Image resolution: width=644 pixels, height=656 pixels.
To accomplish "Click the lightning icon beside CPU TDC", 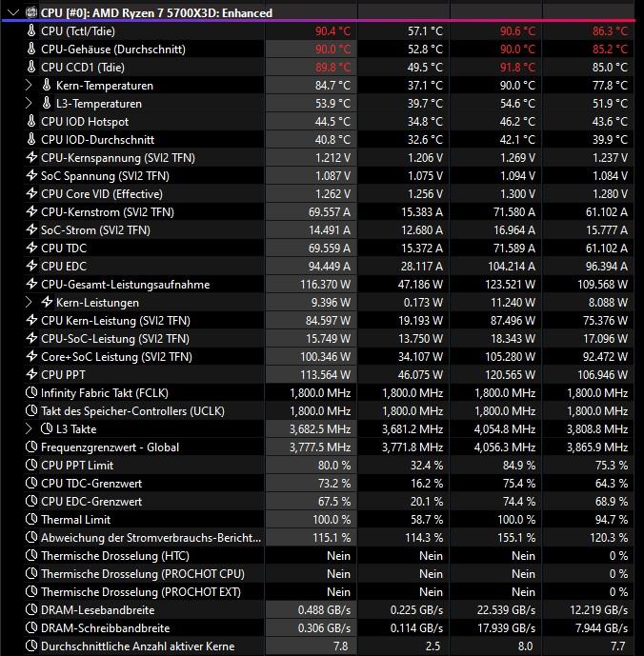I will point(31,248).
